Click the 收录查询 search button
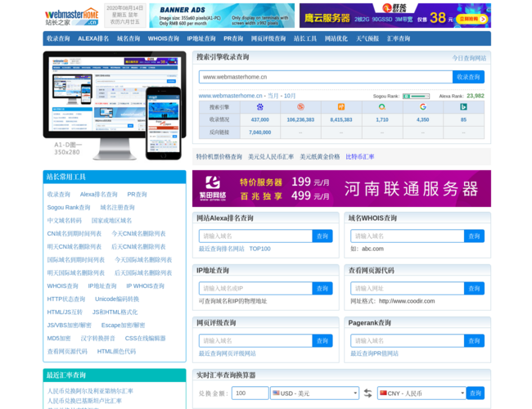The height and width of the screenshot is (409, 532). tap(468, 77)
